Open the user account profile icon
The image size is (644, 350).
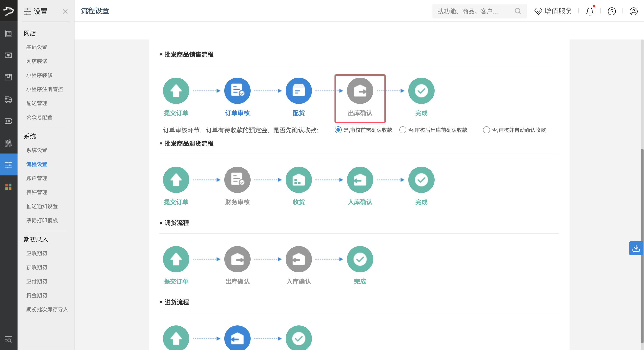pos(633,11)
